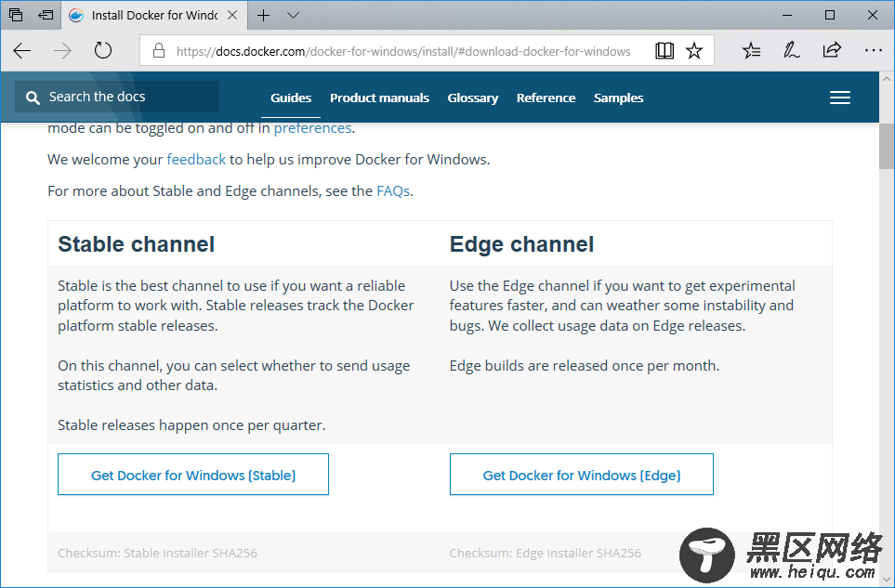Open the Product manuals section

click(x=379, y=98)
